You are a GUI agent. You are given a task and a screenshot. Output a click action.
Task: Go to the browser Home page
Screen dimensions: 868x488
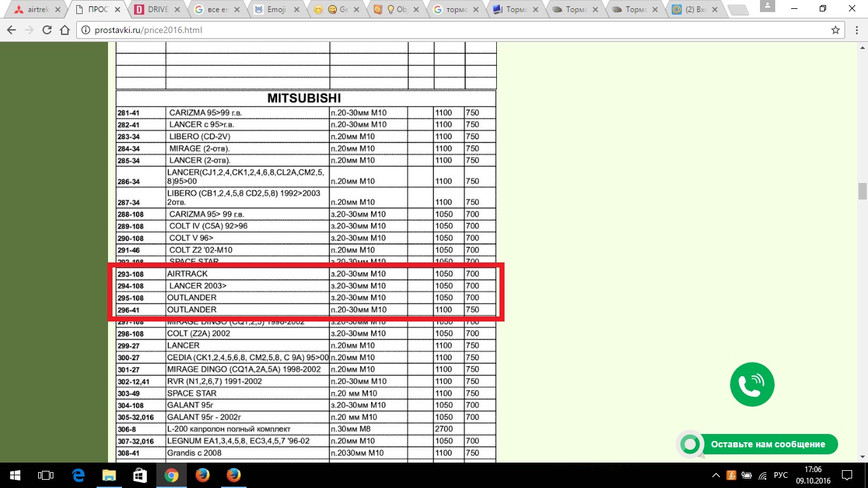tap(64, 30)
